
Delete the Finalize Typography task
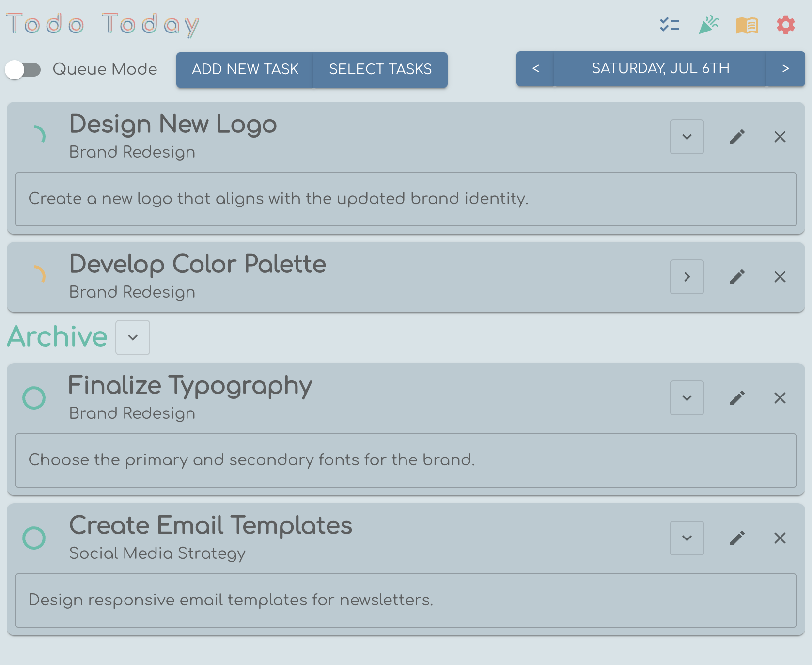(780, 398)
